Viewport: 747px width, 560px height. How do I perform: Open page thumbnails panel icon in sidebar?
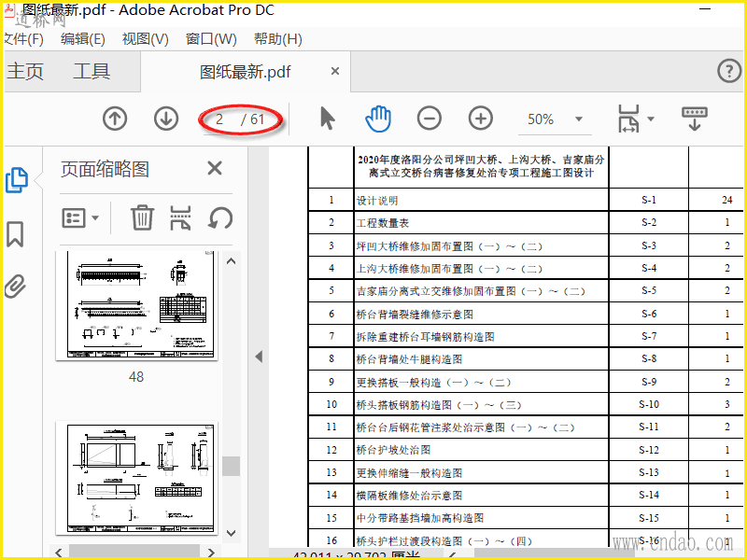coord(17,180)
